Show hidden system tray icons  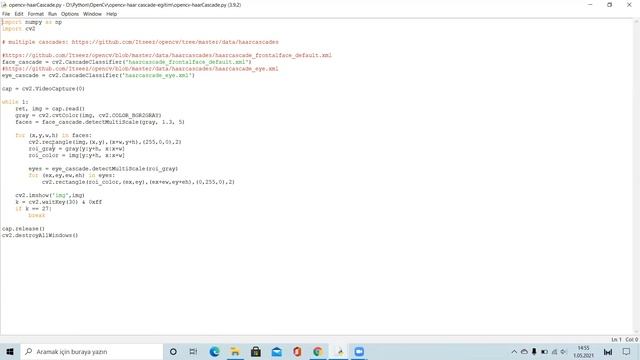pos(514,351)
